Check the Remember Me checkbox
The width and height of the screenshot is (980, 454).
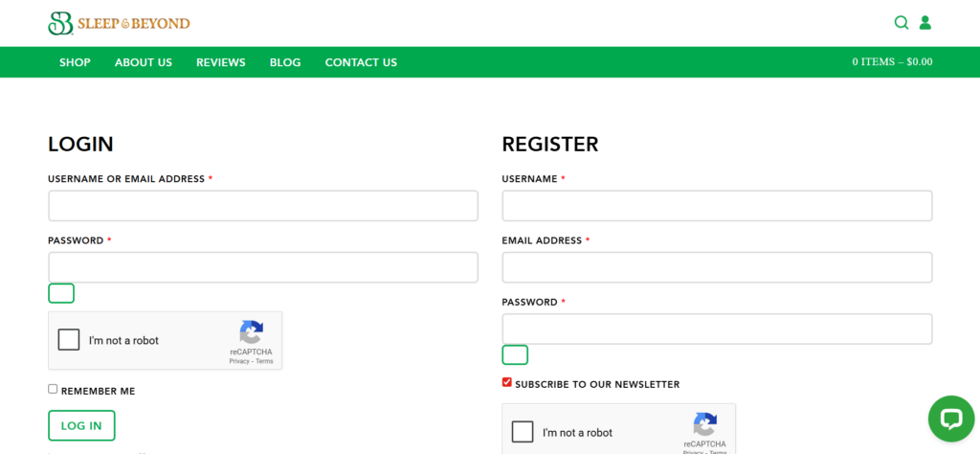point(53,389)
